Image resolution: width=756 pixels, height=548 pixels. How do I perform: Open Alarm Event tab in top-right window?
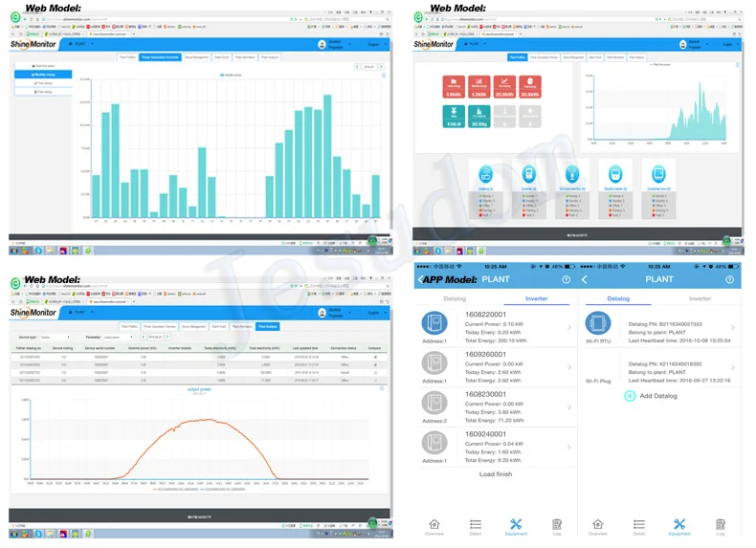coord(595,56)
